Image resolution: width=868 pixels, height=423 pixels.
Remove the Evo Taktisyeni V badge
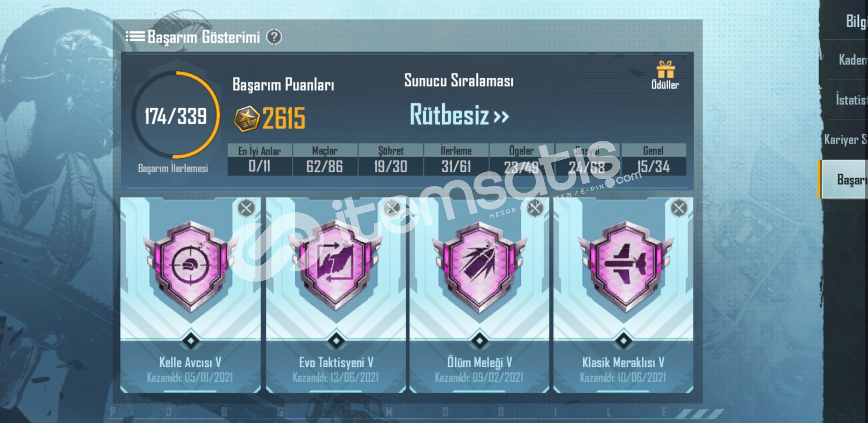click(x=392, y=208)
